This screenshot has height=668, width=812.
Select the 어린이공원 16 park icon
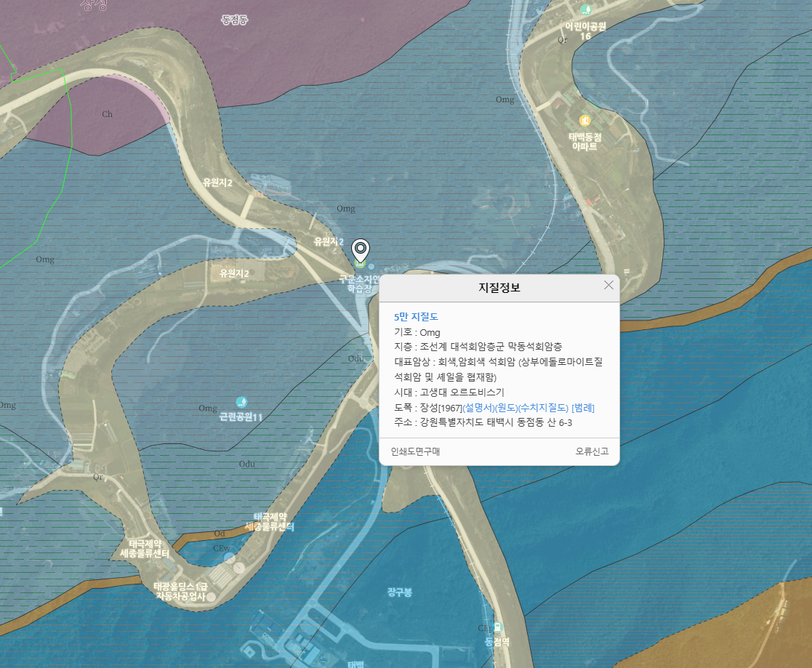click(x=586, y=9)
